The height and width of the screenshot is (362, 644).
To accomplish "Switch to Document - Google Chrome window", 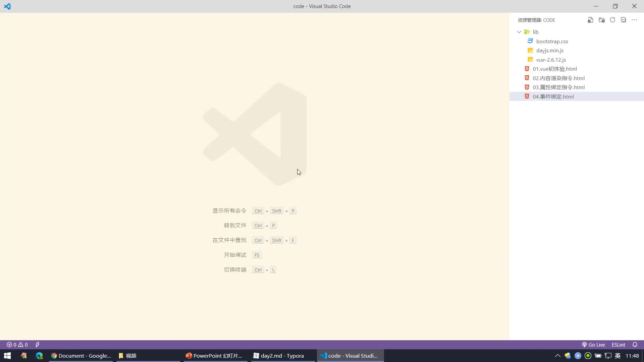I will click(81, 356).
